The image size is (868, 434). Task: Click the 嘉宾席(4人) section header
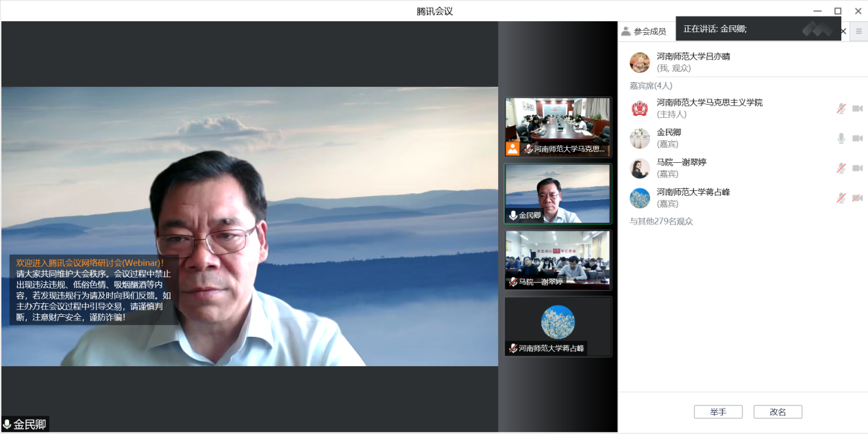pos(651,86)
